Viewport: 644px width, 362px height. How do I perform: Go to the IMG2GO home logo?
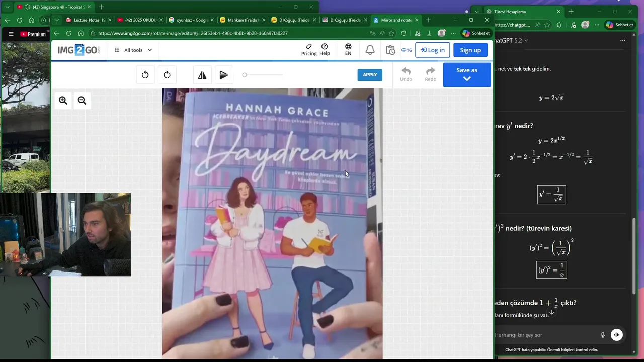pyautogui.click(x=78, y=50)
